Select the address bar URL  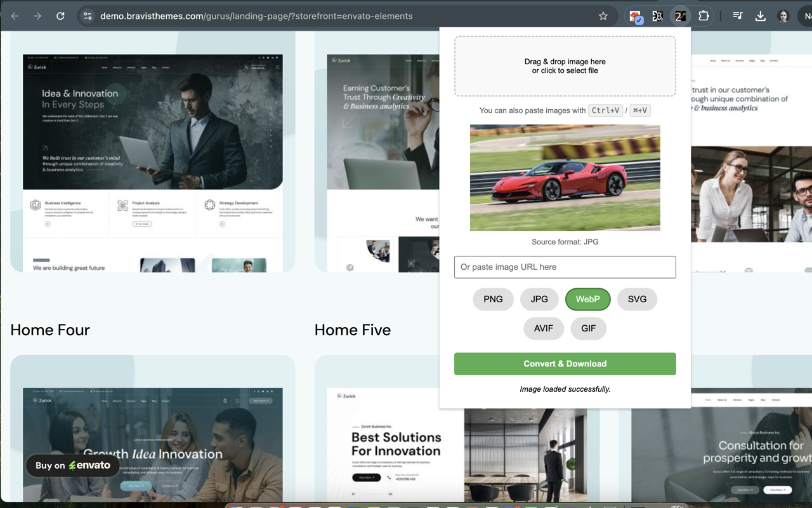pyautogui.click(x=256, y=16)
